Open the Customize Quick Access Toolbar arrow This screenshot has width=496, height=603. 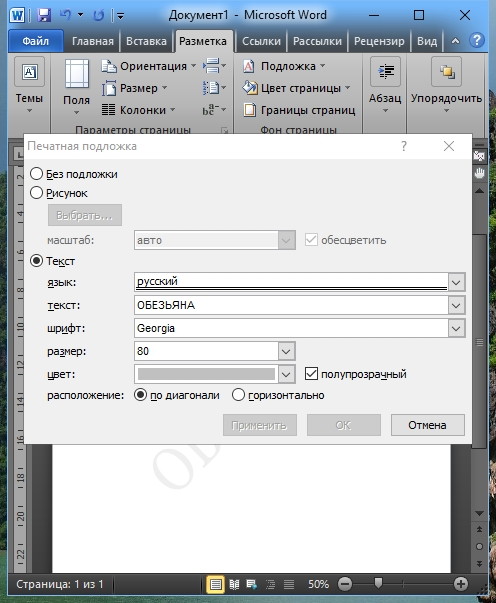(120, 16)
